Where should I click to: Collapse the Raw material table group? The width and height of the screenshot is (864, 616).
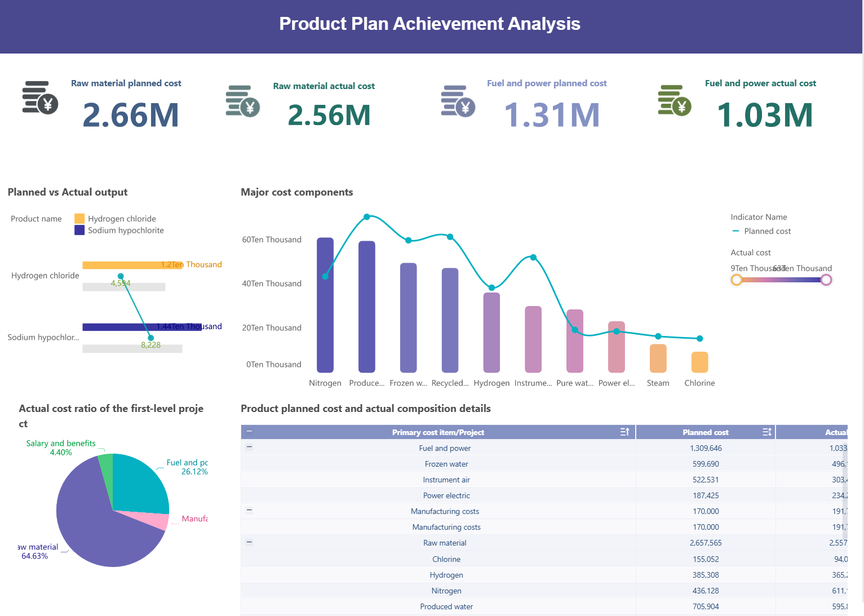(249, 542)
